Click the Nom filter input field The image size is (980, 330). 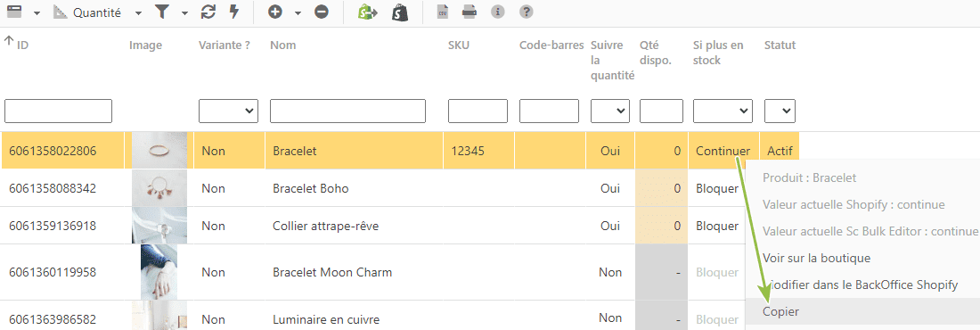347,111
